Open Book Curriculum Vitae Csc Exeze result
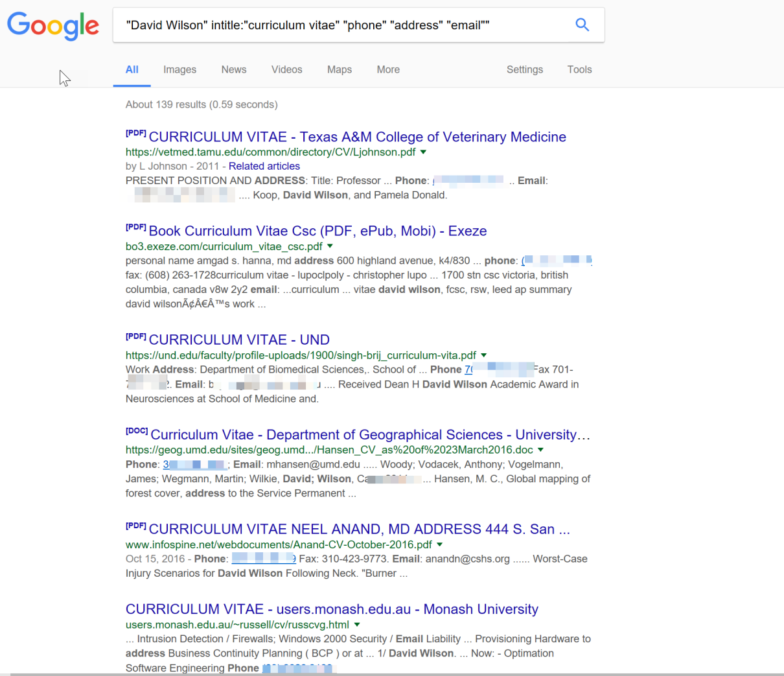This screenshot has height=676, width=784. point(317,231)
